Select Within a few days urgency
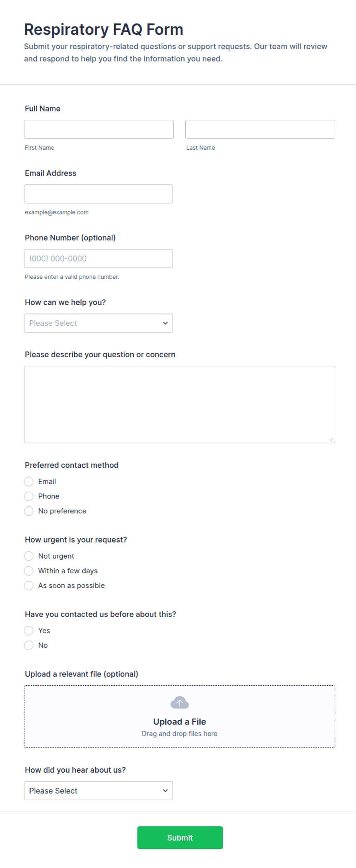Image resolution: width=356 pixels, height=868 pixels. (x=29, y=571)
